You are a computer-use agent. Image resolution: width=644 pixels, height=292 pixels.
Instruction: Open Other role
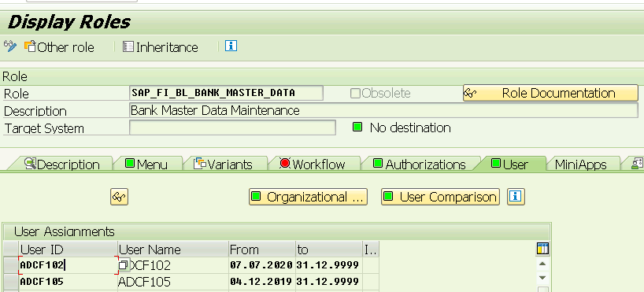(59, 47)
